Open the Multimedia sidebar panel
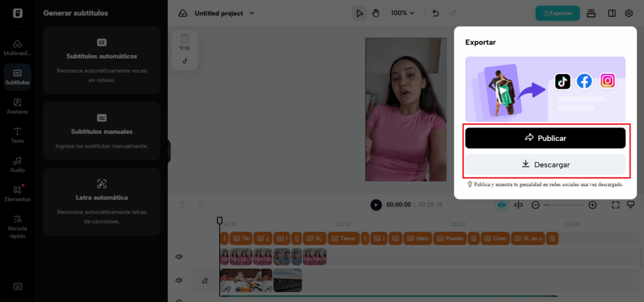Image resolution: width=644 pixels, height=302 pixels. point(17,47)
